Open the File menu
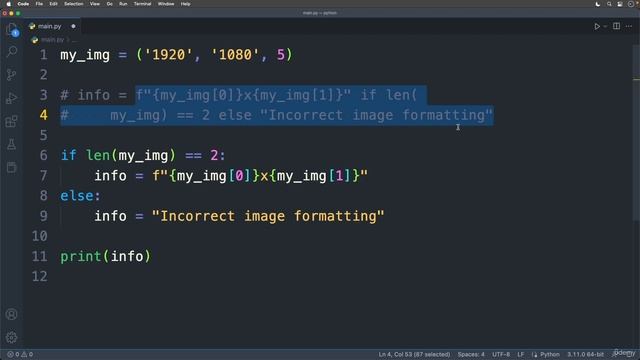The width and height of the screenshot is (640, 360). coord(39,4)
